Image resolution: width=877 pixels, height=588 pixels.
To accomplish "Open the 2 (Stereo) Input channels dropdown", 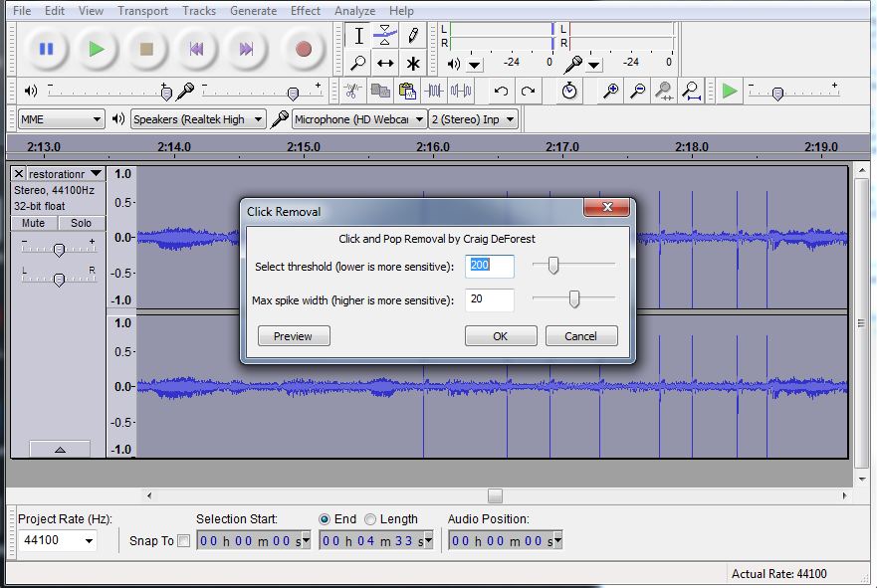I will tap(473, 119).
